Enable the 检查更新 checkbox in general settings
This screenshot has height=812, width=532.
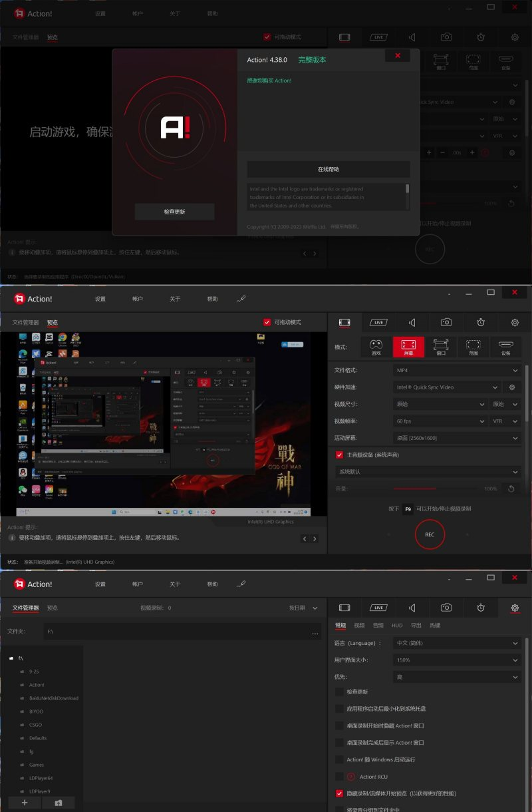(x=340, y=692)
